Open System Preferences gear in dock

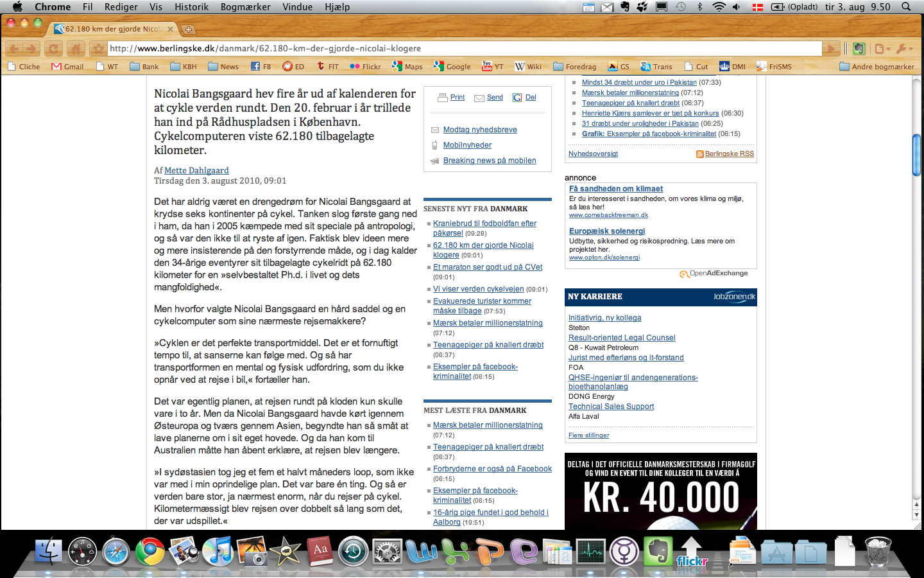388,551
